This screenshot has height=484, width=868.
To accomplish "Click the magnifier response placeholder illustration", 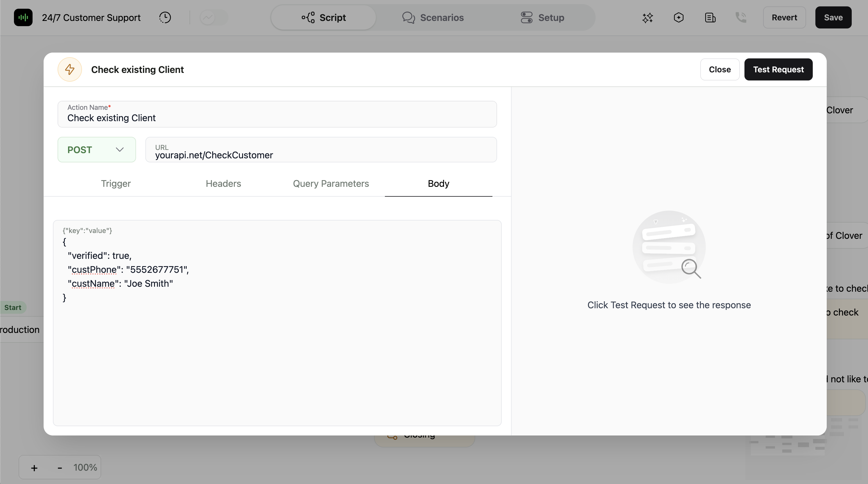I will point(669,248).
